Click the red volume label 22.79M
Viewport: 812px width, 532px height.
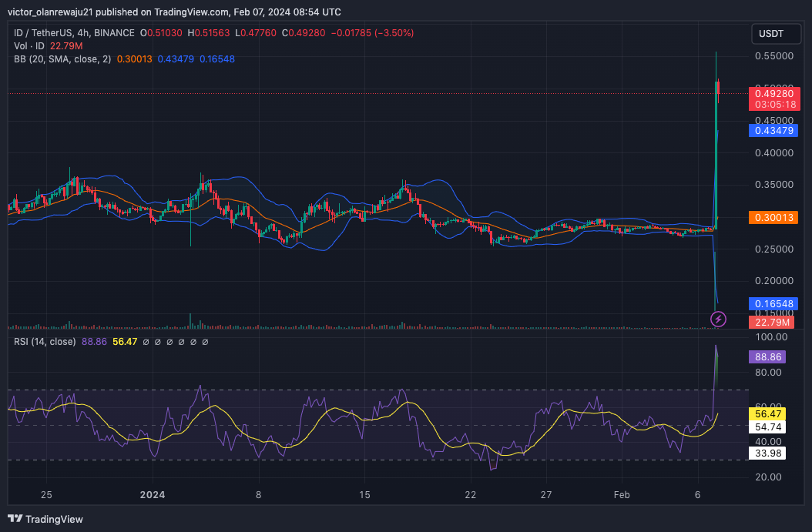[x=772, y=323]
